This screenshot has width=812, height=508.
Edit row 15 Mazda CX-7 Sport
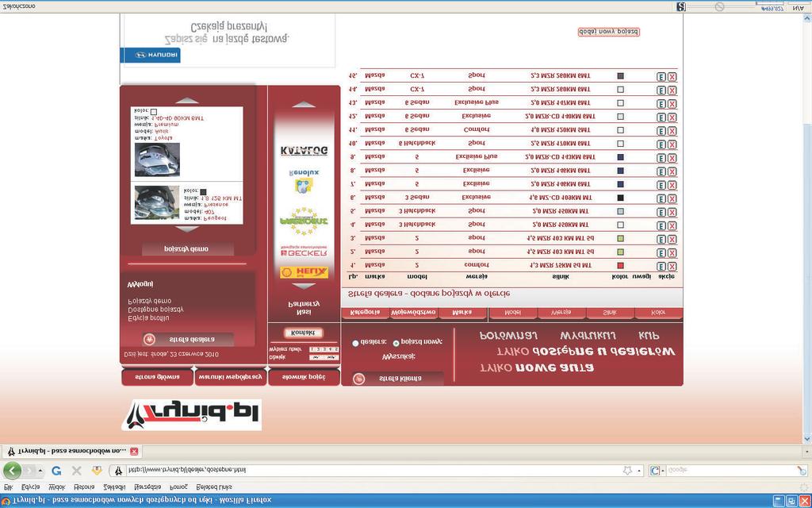click(661, 77)
